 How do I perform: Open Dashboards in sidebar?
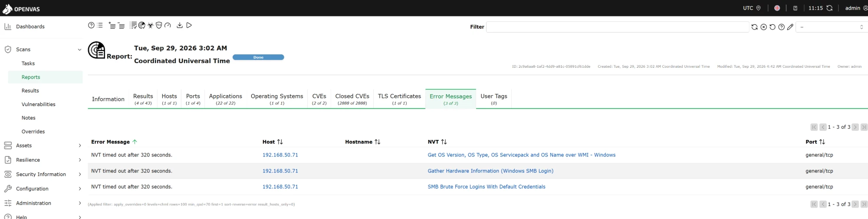click(30, 27)
